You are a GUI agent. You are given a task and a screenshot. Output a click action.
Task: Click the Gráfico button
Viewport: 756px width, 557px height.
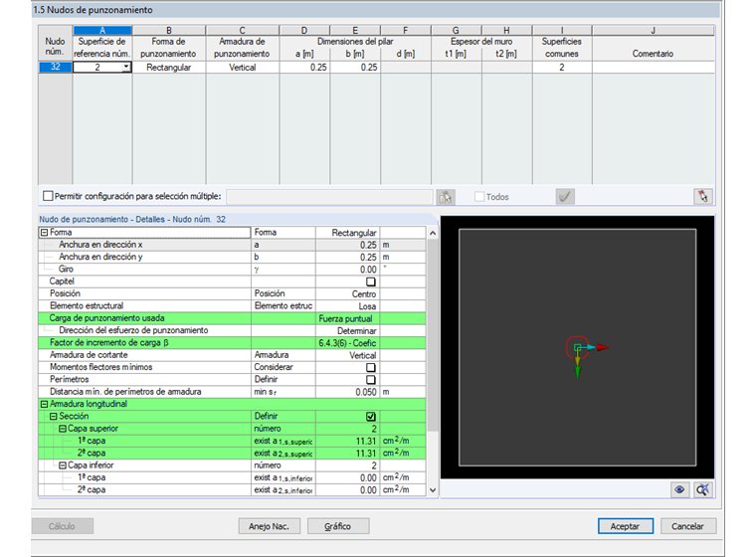[x=338, y=526]
